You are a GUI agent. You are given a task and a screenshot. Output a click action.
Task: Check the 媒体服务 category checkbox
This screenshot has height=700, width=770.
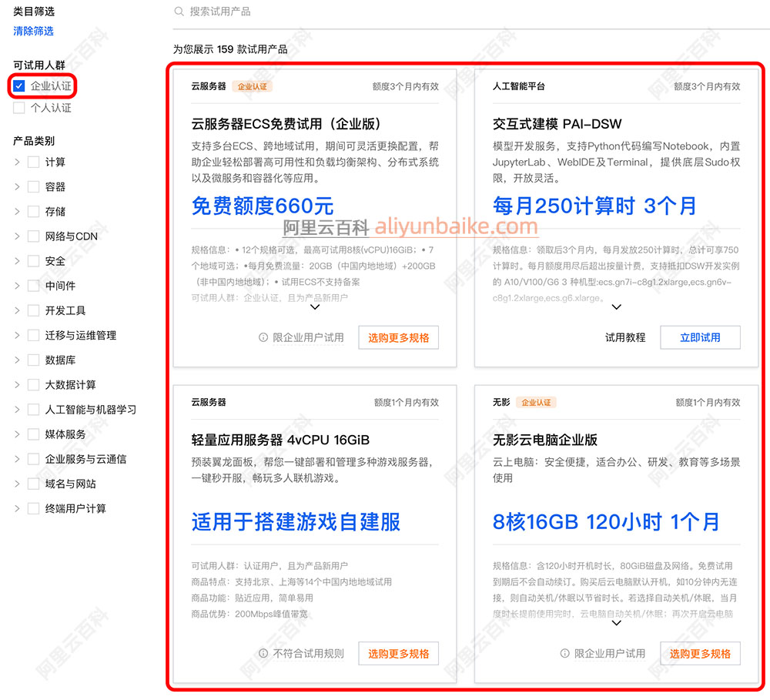click(x=33, y=434)
